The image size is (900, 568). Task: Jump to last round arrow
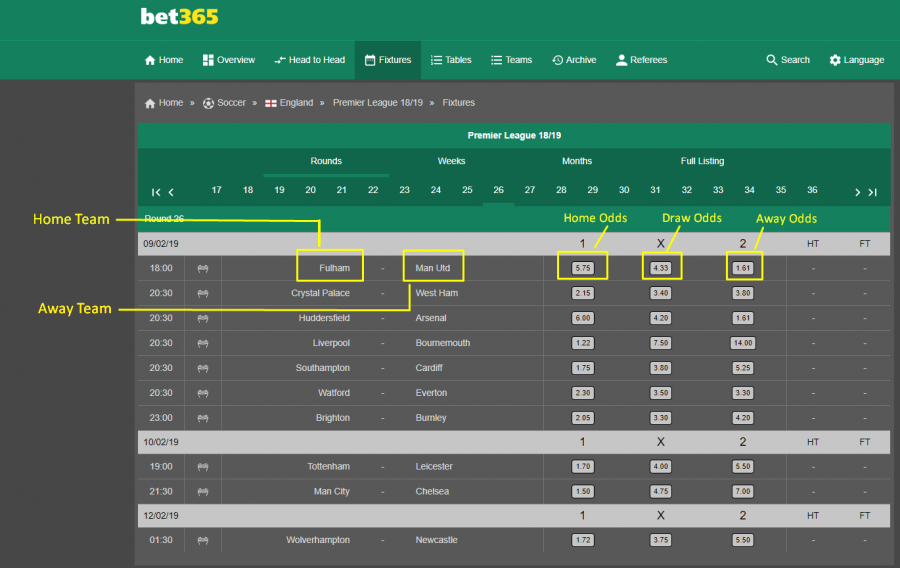click(x=872, y=192)
